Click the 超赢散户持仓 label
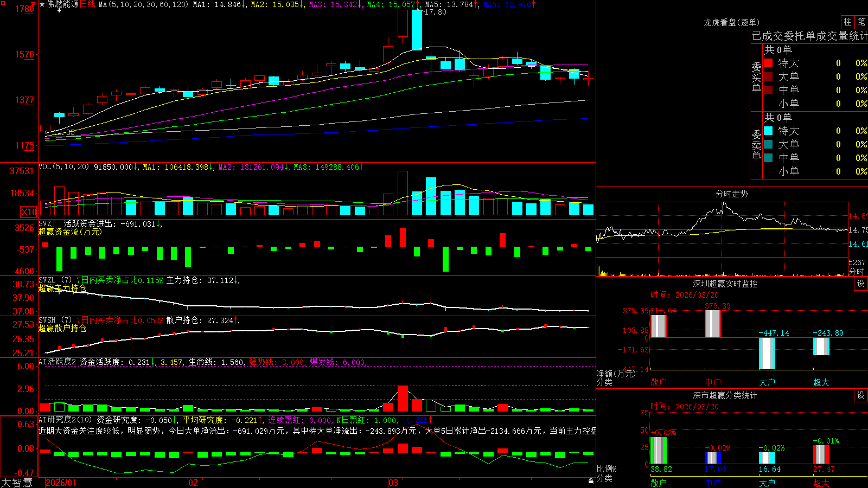Viewport: 868px width, 488px height. point(62,328)
